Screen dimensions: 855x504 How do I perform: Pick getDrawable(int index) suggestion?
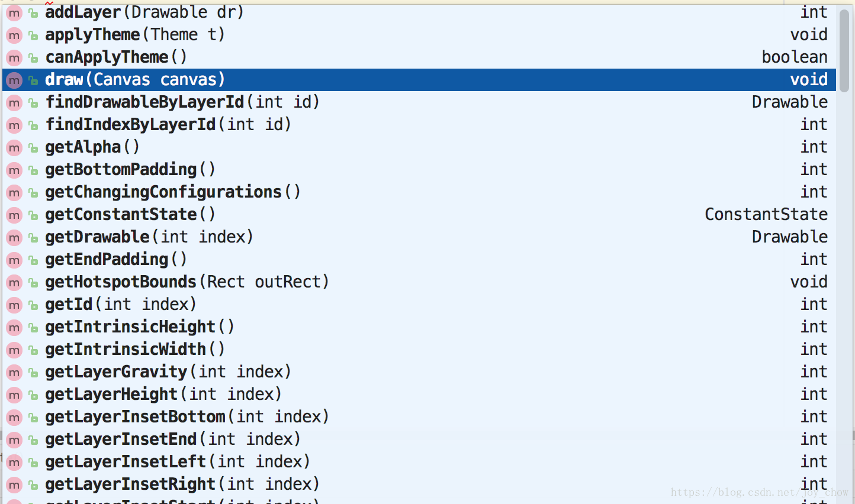(x=419, y=237)
